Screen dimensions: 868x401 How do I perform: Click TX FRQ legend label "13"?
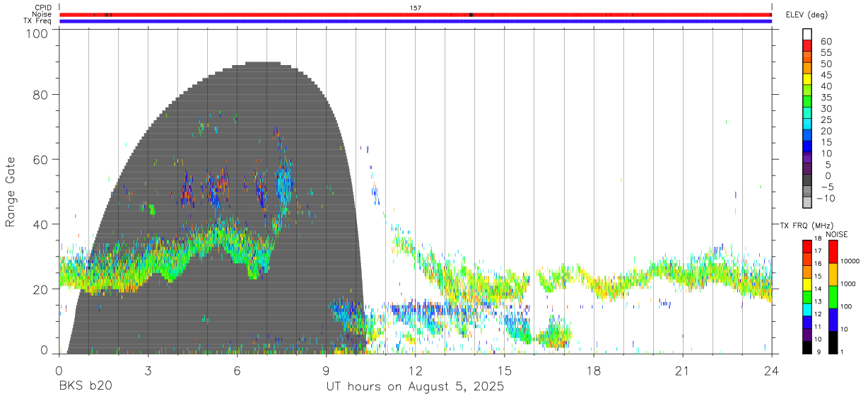[819, 301]
